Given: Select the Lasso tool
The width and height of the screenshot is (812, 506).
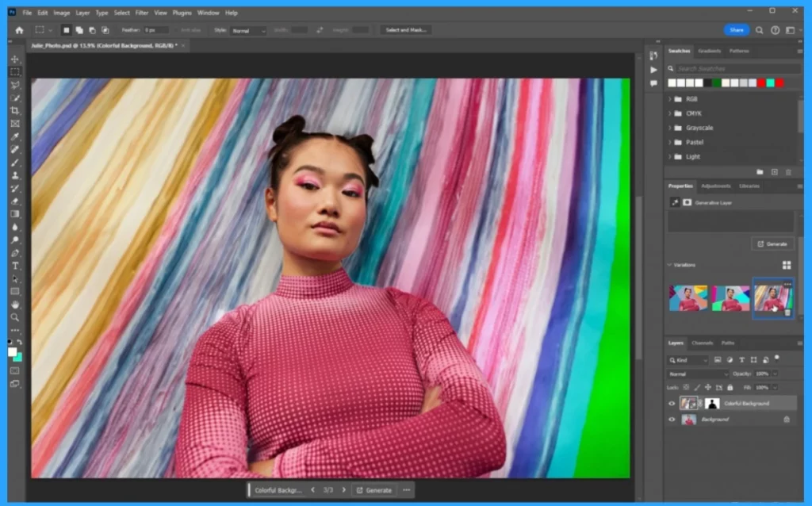Looking at the screenshot, I should pos(15,85).
